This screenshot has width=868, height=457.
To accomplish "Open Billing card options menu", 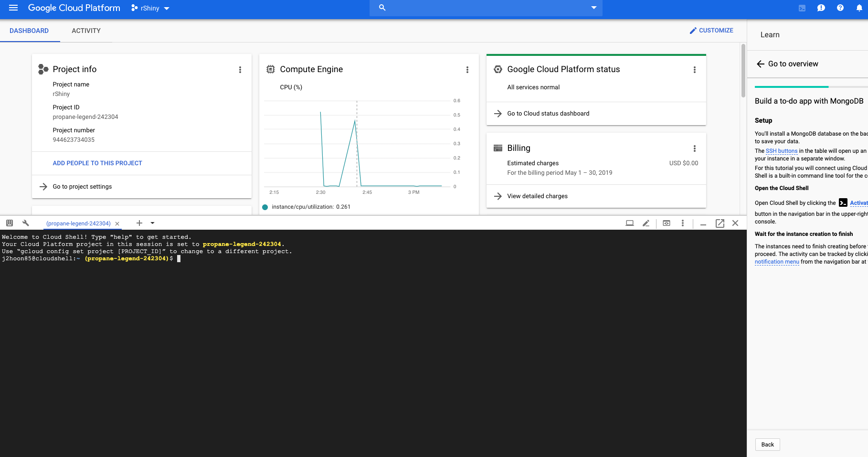I will 695,149.
